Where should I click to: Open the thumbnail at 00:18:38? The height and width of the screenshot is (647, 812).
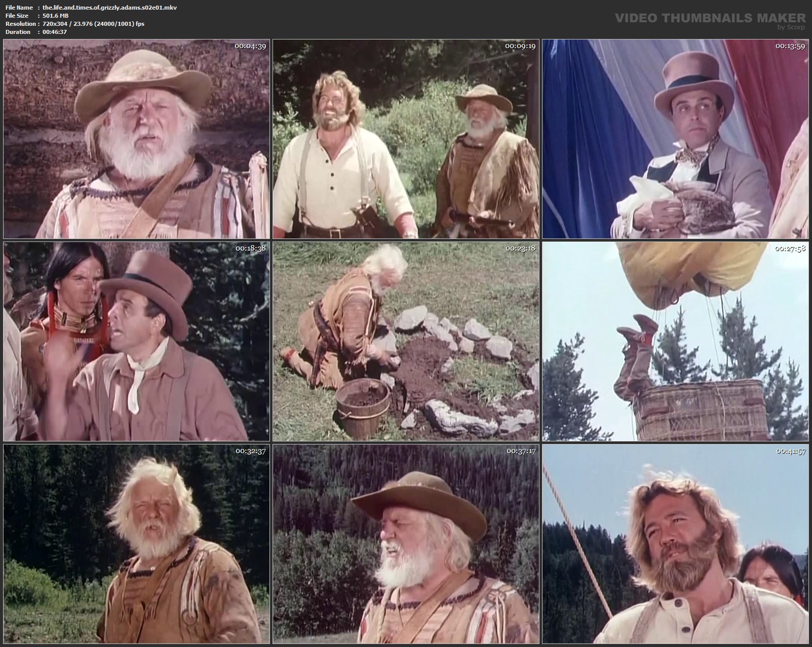click(x=136, y=341)
